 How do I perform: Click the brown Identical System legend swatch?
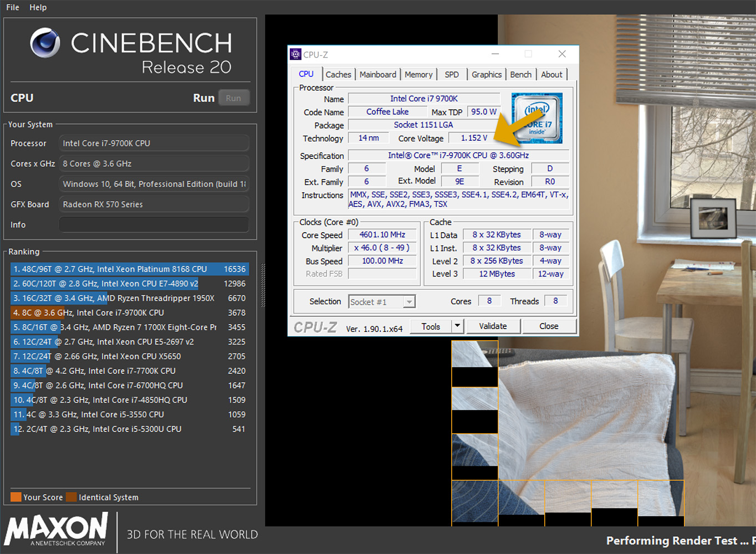tap(71, 497)
